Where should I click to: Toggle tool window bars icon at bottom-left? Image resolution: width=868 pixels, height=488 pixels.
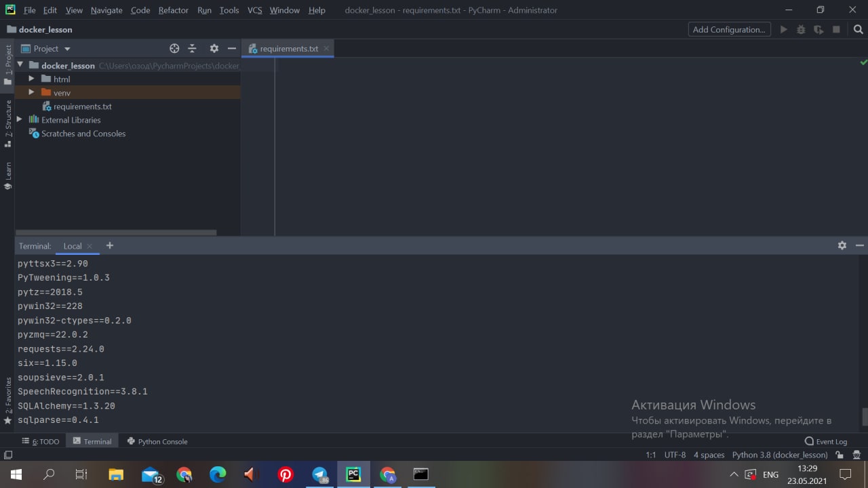[x=8, y=455]
